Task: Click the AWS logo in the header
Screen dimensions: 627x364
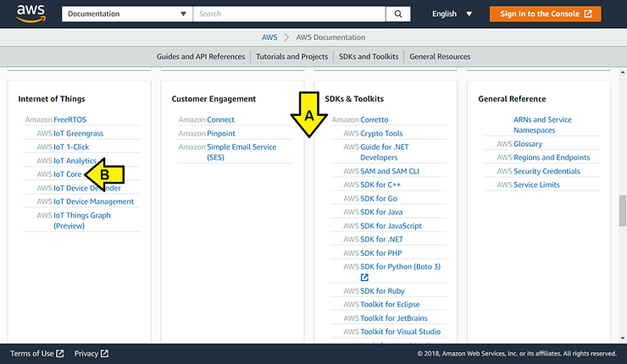Action: pos(31,14)
